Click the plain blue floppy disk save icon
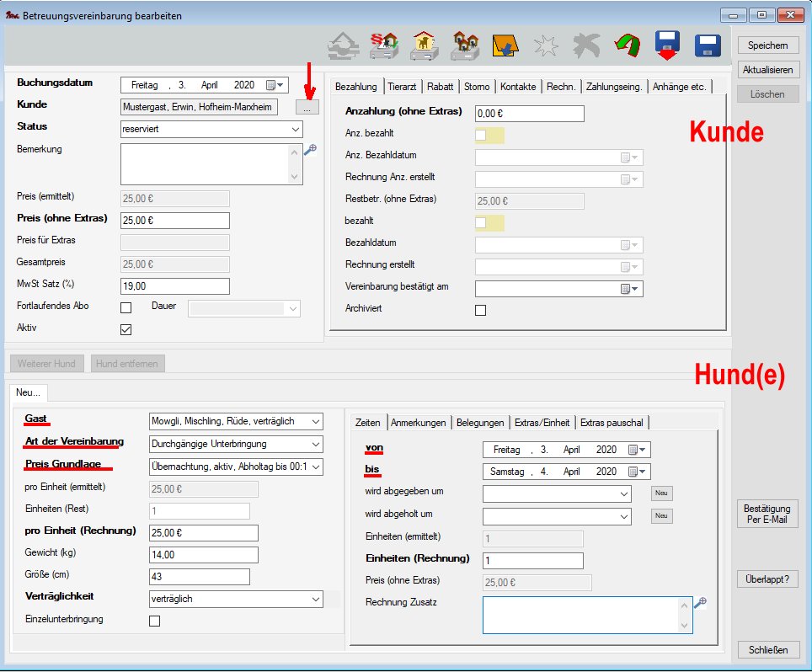 [708, 45]
